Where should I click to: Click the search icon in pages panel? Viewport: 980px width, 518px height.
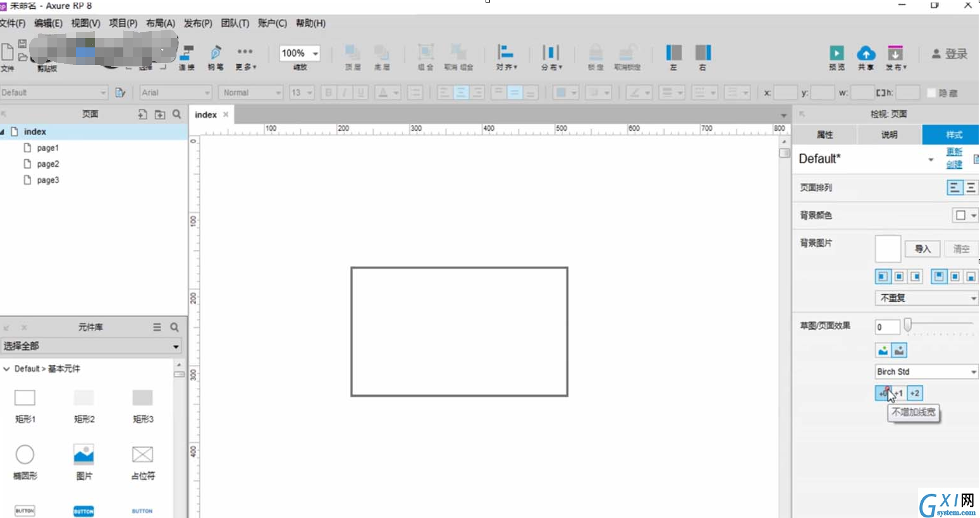[x=177, y=114]
